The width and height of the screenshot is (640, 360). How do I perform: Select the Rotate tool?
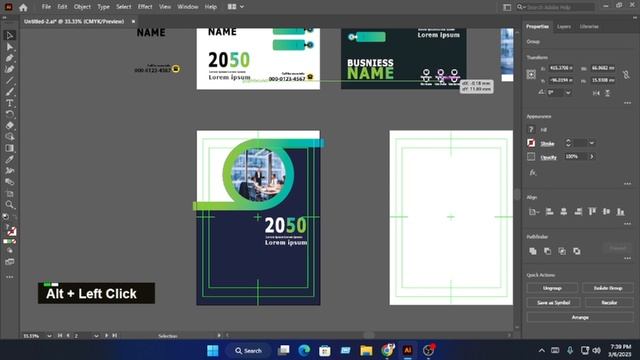pyautogui.click(x=9, y=114)
